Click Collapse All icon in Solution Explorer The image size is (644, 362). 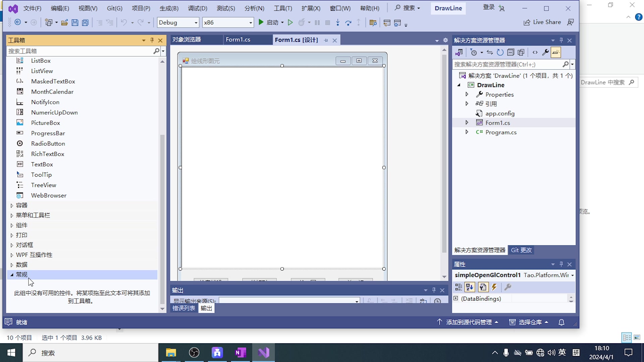[511, 52]
